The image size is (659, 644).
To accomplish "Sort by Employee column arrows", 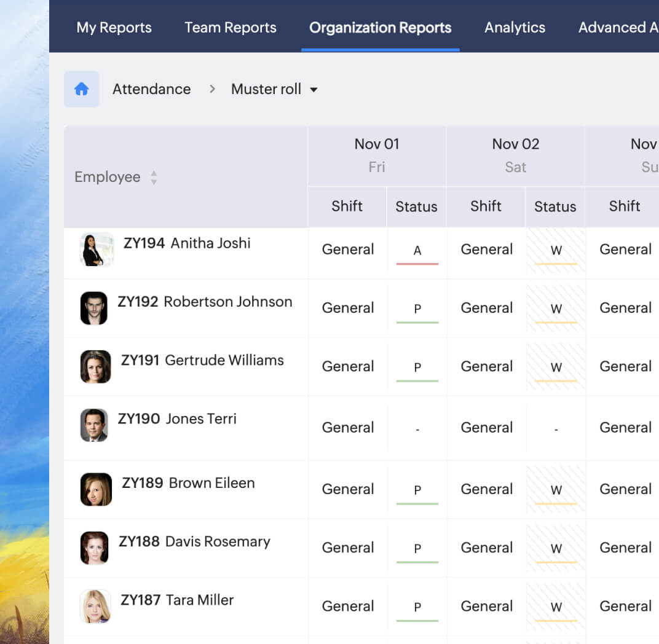I will [x=154, y=178].
